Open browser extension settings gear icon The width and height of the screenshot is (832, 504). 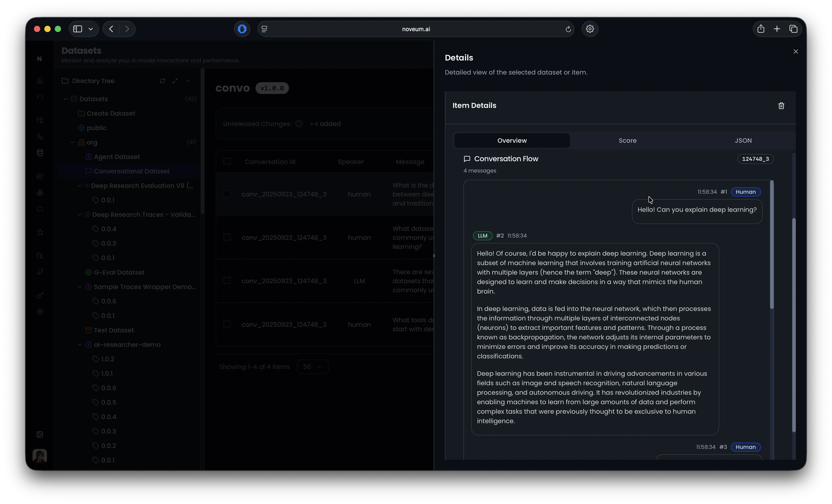pyautogui.click(x=590, y=29)
